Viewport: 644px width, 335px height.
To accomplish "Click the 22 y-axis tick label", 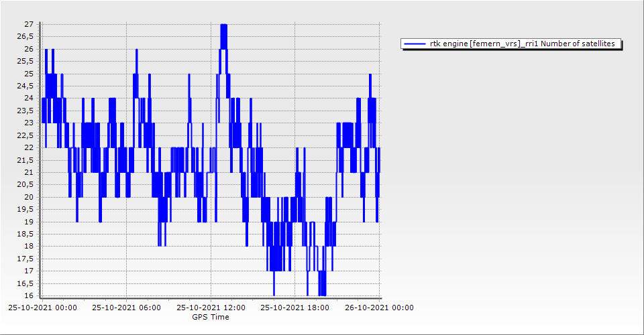I will click(x=28, y=147).
